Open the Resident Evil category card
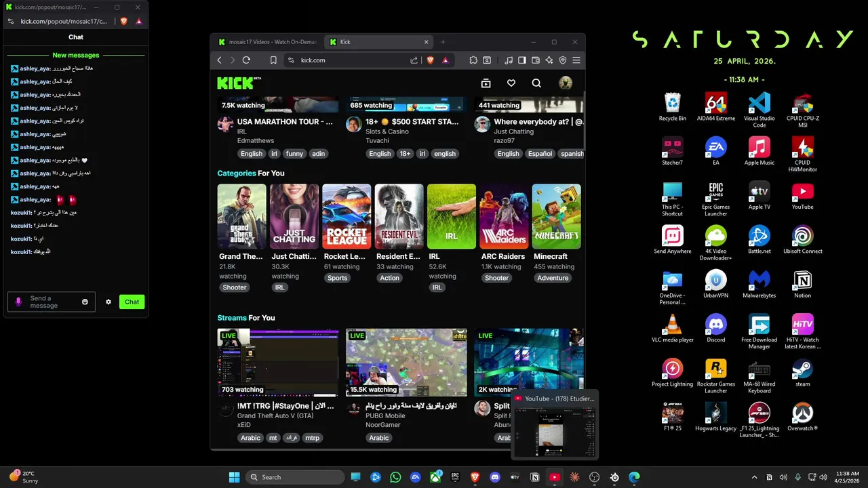This screenshot has height=488, width=868. [399, 216]
